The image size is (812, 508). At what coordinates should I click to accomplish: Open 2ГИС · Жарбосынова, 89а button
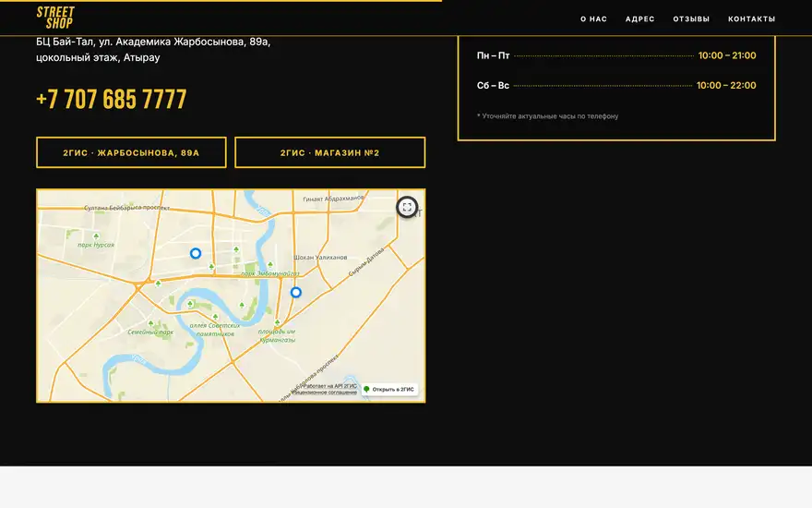pos(131,152)
